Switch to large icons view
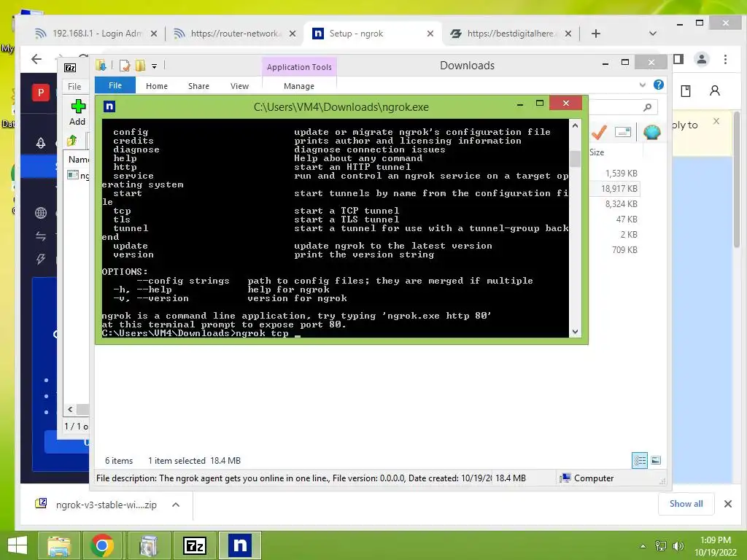Image resolution: width=747 pixels, height=560 pixels. 656,460
